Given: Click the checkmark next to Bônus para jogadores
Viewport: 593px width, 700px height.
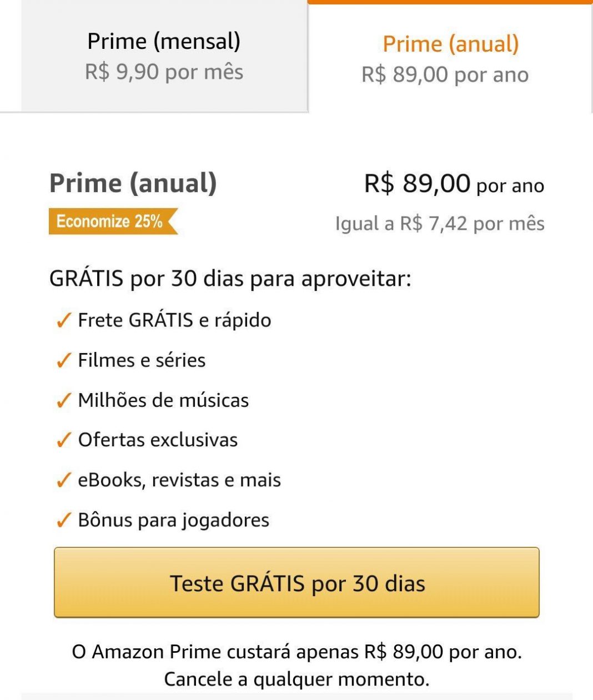Looking at the screenshot, I should pos(64,520).
